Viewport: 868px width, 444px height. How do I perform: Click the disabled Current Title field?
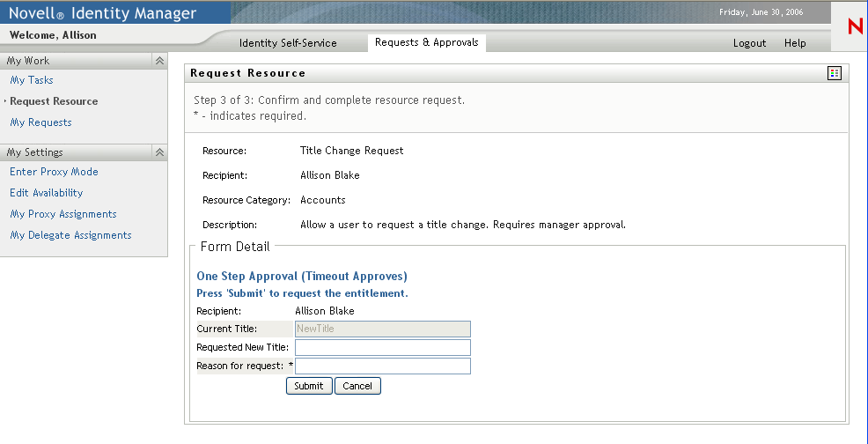382,329
